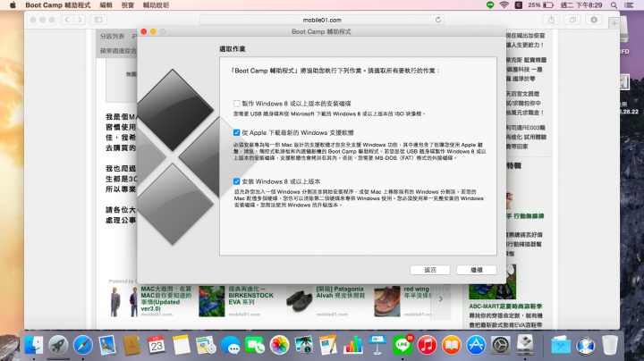Open the BIRKENSTOCK EVA 系列 article link
Image resolution: width=644 pixels, height=361 pixels.
(x=251, y=296)
